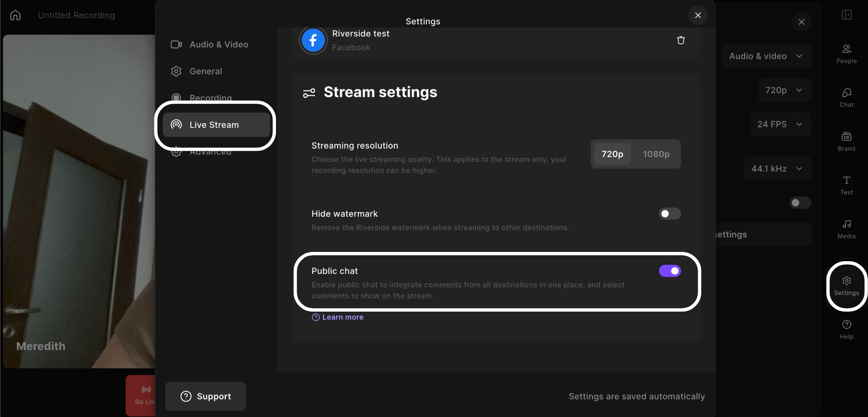Go to home via house icon
The width and height of the screenshot is (868, 417).
(15, 15)
